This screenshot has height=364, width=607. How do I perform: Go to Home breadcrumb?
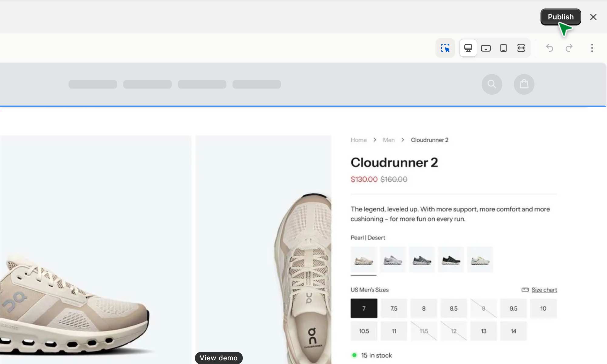pos(358,140)
